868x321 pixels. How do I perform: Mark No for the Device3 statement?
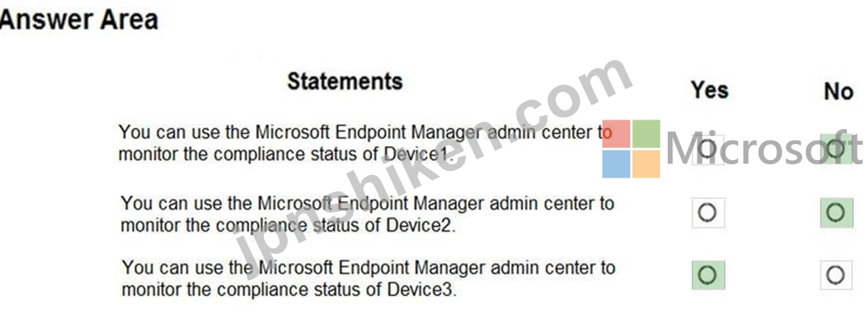[x=836, y=275]
